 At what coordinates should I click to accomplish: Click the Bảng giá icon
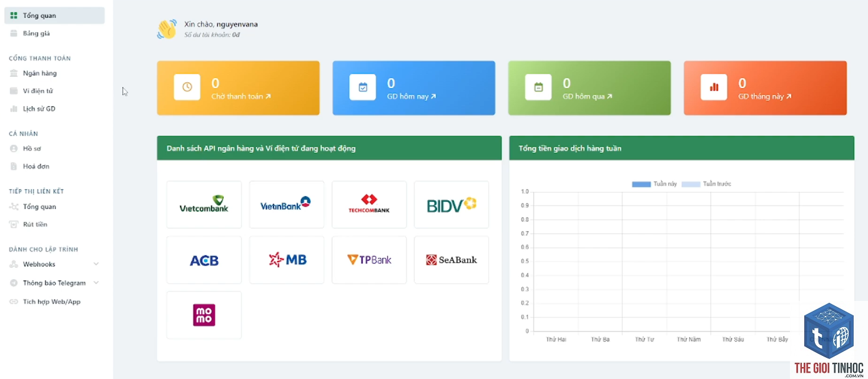point(14,33)
